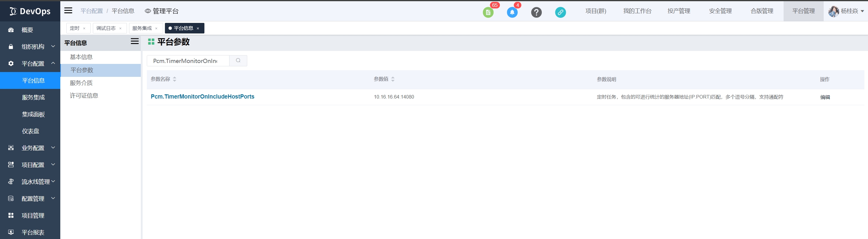Select 基本信息 in the side panel

coord(81,57)
